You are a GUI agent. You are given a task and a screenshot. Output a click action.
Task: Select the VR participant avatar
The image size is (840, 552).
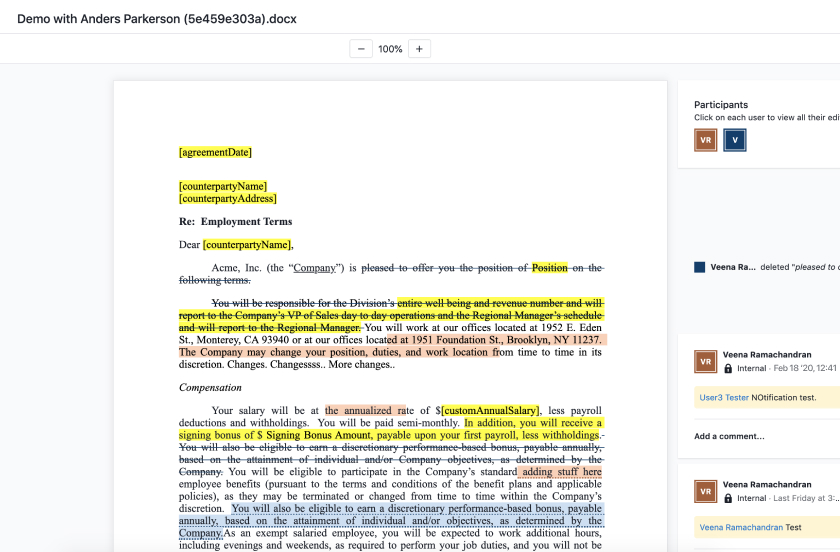pos(706,140)
